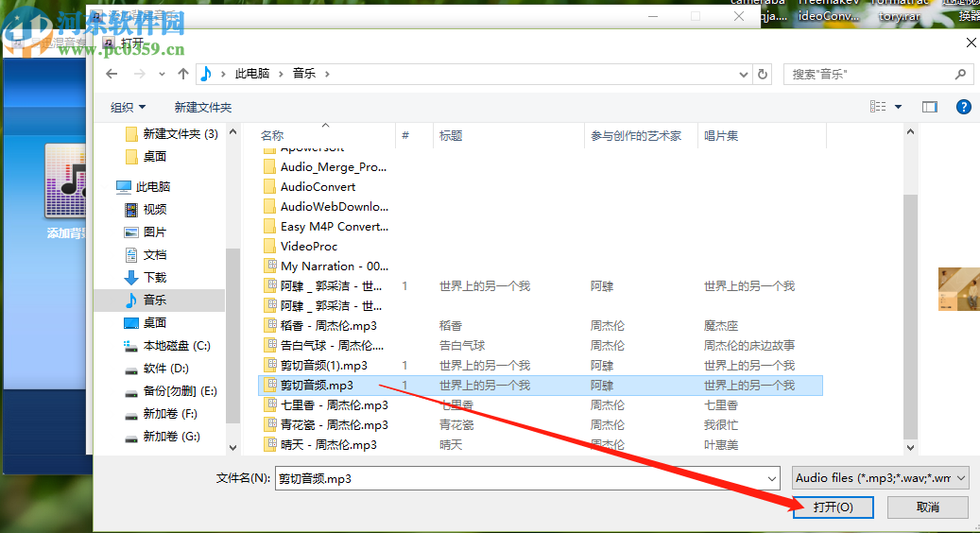Open the help question mark icon
Screen dimensions: 980x533
(x=964, y=107)
